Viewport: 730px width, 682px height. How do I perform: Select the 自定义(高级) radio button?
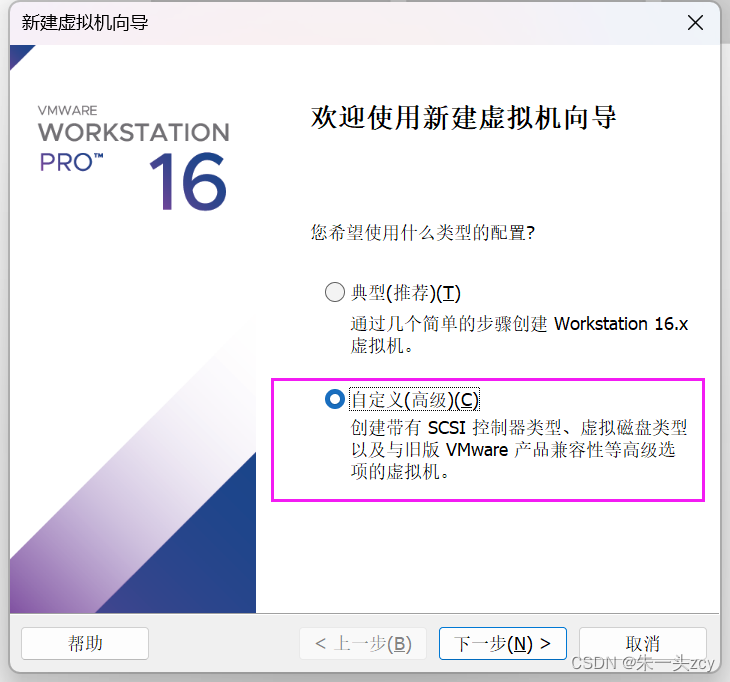[x=335, y=399]
